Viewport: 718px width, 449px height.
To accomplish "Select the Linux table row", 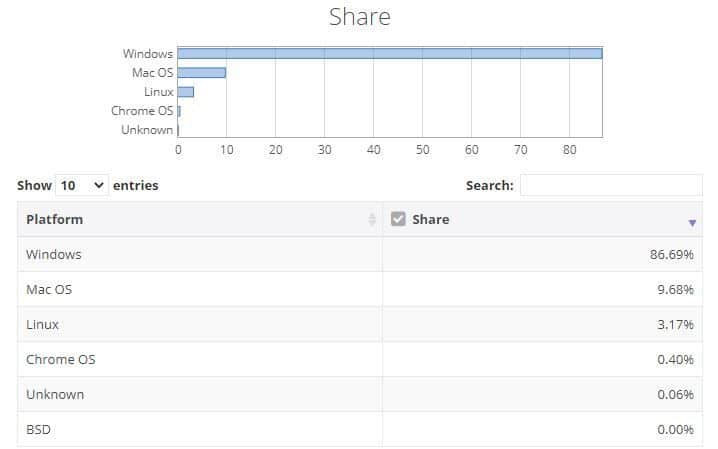I will (x=359, y=324).
